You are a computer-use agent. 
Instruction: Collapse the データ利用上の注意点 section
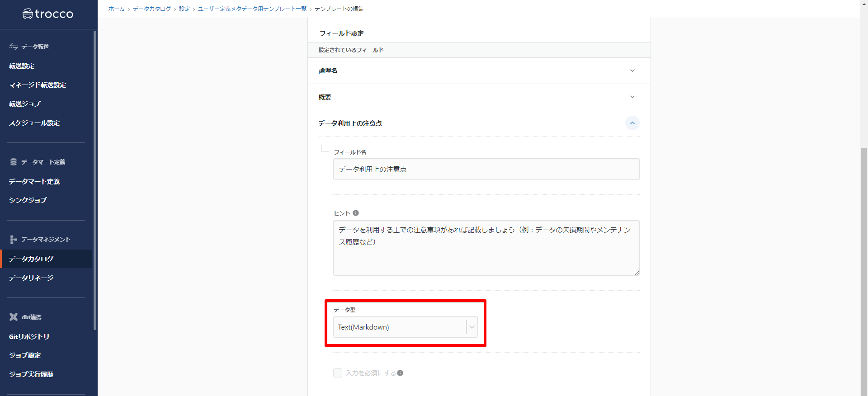[x=632, y=123]
